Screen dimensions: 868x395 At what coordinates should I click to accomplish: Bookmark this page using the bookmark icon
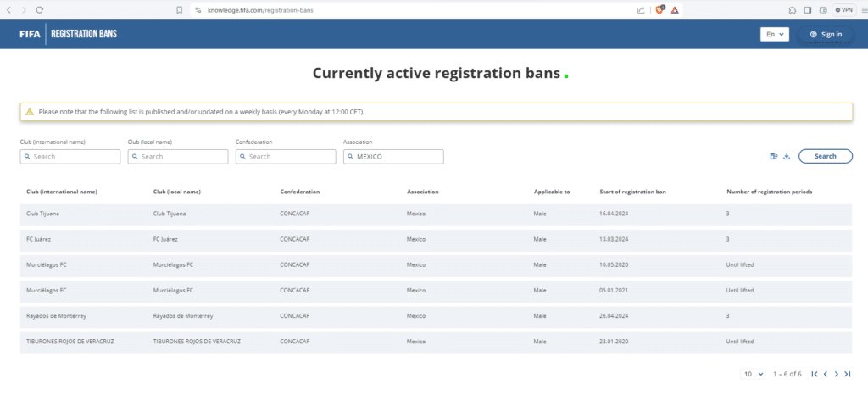179,9
